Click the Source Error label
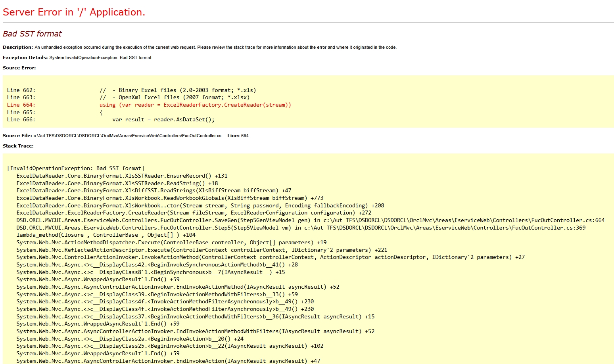This screenshot has height=364, width=614. 19,68
